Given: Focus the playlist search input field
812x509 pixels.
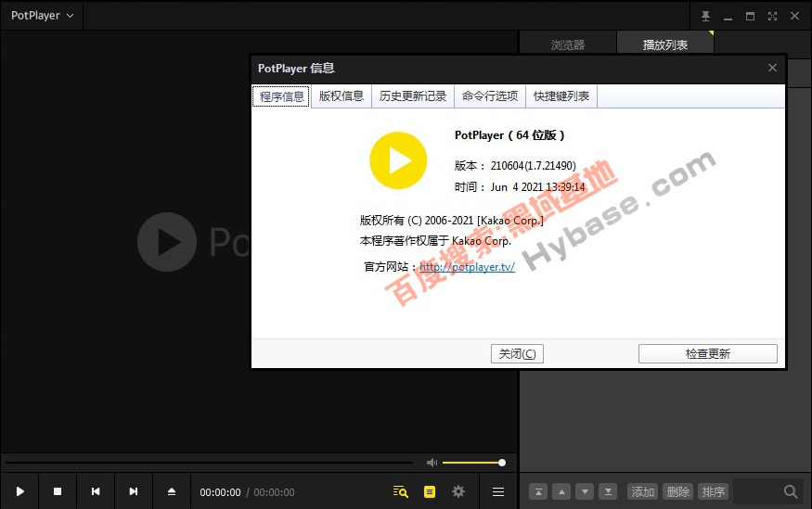Looking at the screenshot, I should pyautogui.click(x=758, y=491).
